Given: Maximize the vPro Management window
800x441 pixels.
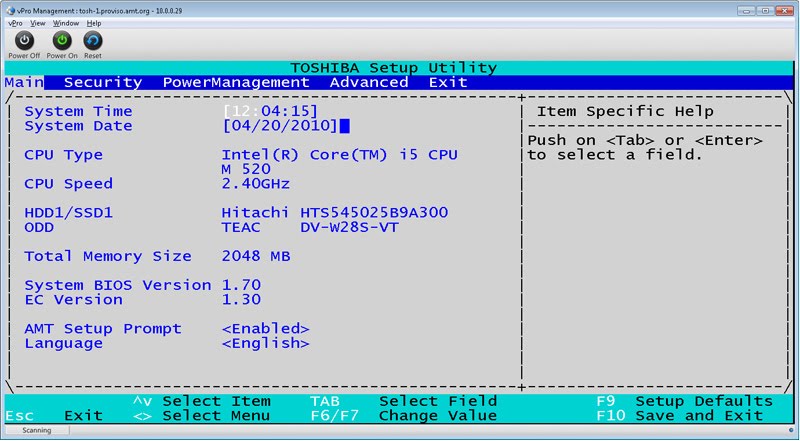Looking at the screenshot, I should coord(765,11).
